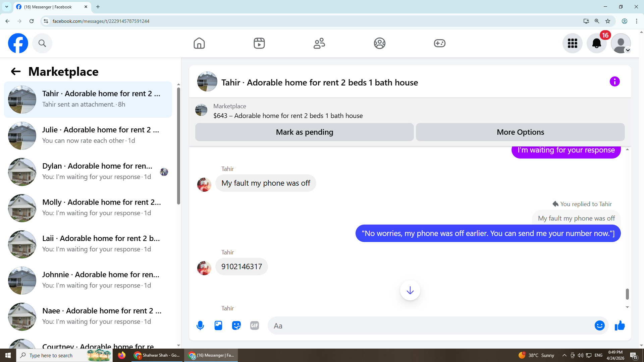Click the address bar URL

pyautogui.click(x=101, y=21)
